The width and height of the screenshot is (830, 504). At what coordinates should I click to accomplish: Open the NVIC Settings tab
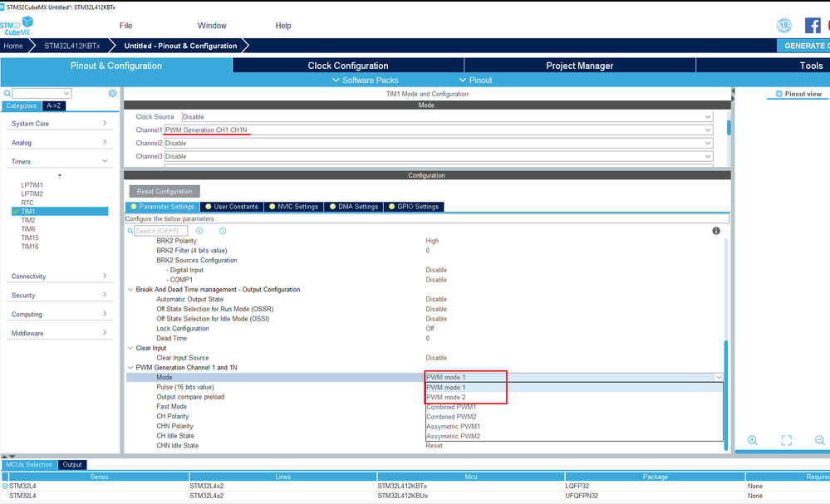tap(294, 207)
